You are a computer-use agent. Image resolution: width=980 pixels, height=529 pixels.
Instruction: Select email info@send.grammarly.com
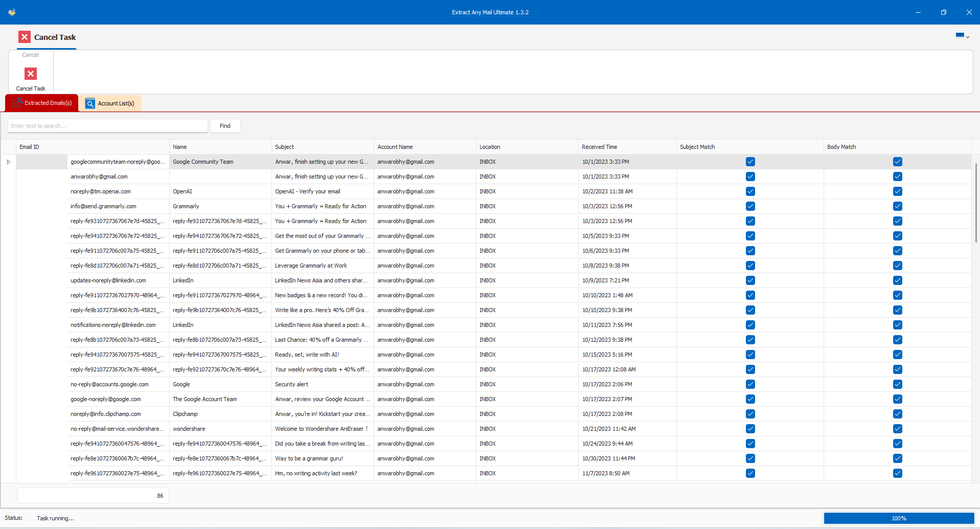click(x=103, y=206)
